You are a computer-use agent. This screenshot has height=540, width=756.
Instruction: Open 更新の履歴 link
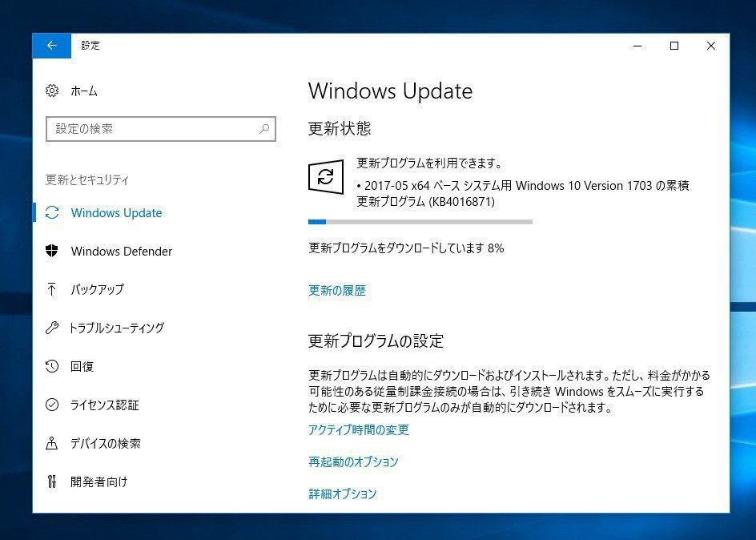coord(337,290)
